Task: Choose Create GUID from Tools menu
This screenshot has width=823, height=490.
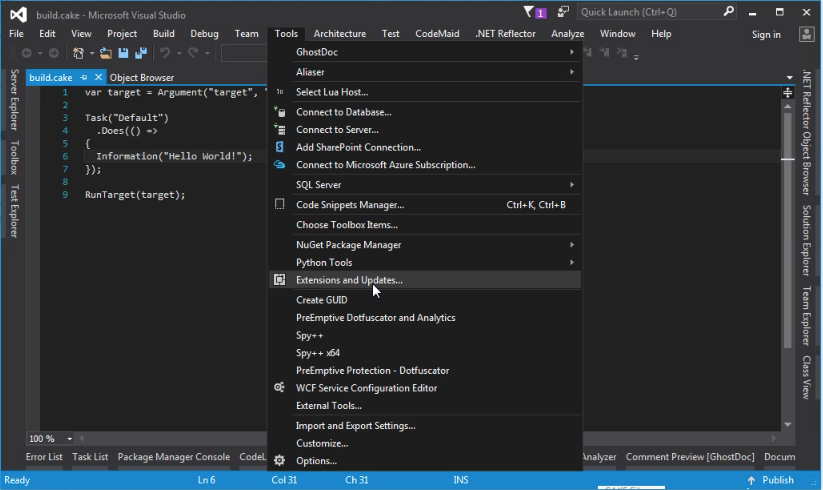Action: coord(322,300)
